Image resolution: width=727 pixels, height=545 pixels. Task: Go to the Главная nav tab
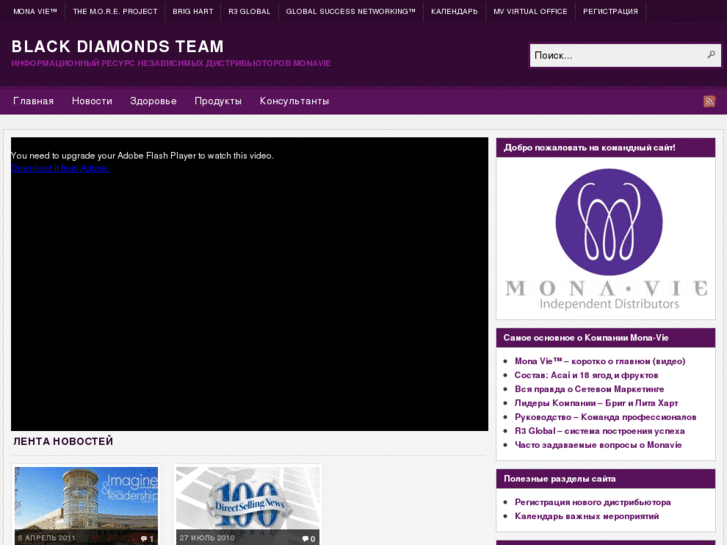[33, 101]
